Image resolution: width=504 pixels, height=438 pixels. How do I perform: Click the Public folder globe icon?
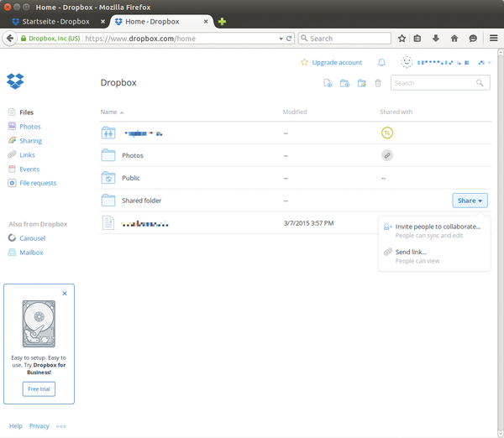coord(108,178)
